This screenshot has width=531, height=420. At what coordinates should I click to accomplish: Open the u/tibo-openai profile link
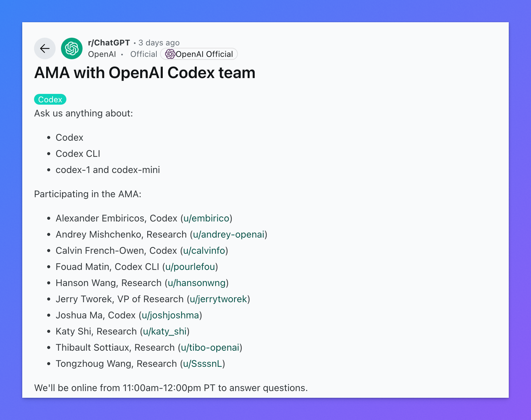coord(210,348)
